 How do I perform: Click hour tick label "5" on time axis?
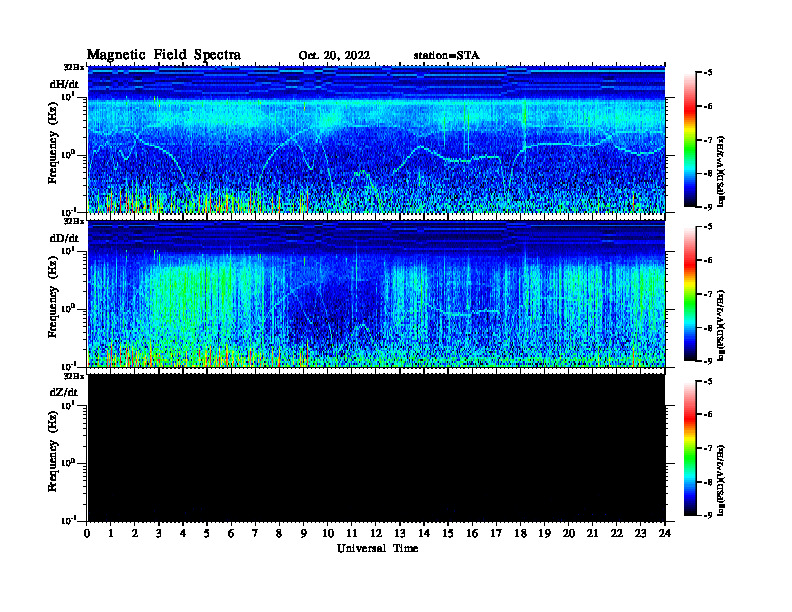coord(207,534)
